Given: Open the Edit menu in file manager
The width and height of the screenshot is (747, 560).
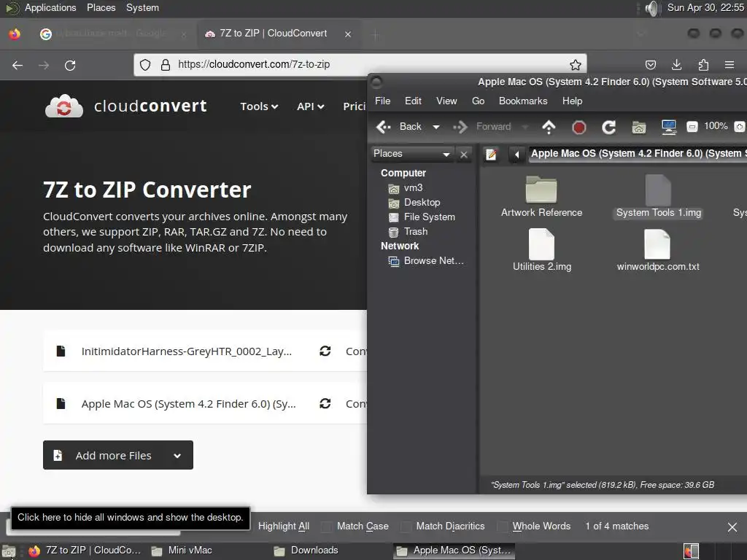Looking at the screenshot, I should 413,101.
